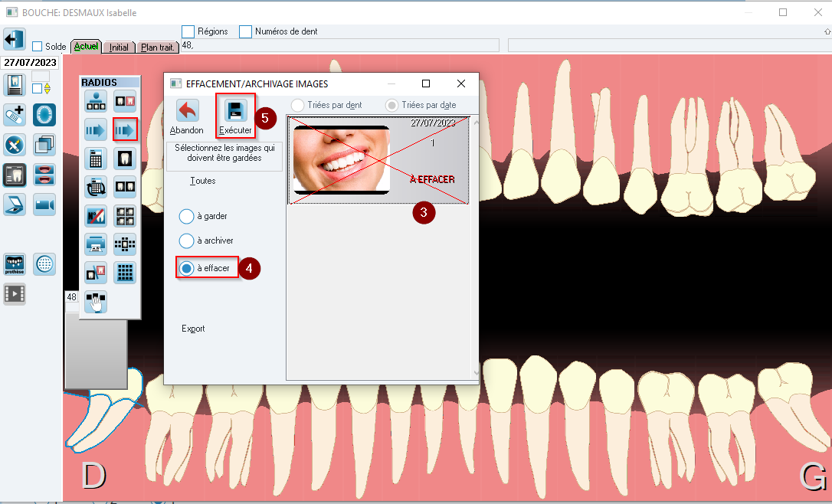Viewport: 832px width, 504px height.
Task: Click the person-with-teeth icon in RADIOS
Action: click(96, 101)
